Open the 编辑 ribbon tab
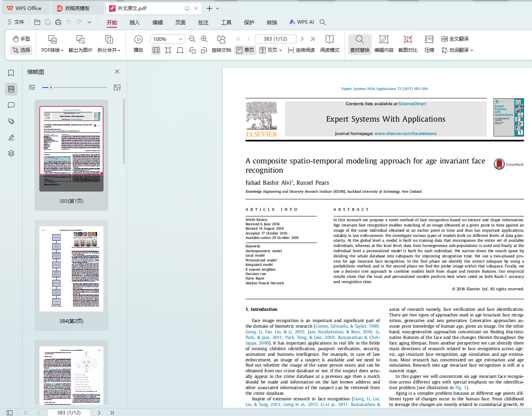Viewport: 532px width, 416px height. (x=158, y=22)
